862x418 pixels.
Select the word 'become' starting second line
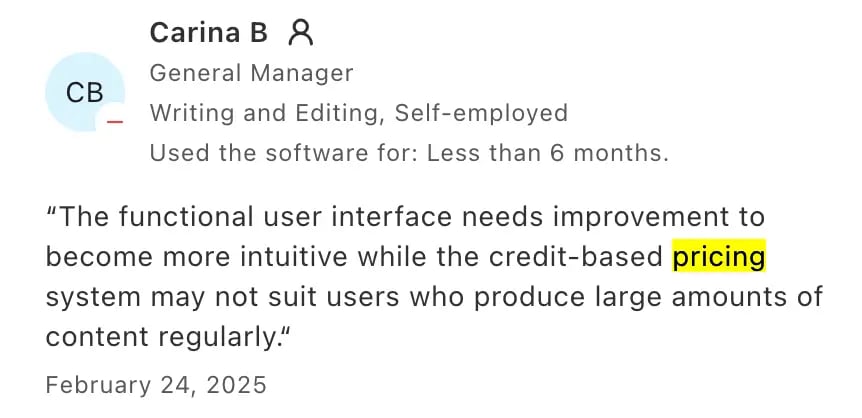click(x=97, y=256)
